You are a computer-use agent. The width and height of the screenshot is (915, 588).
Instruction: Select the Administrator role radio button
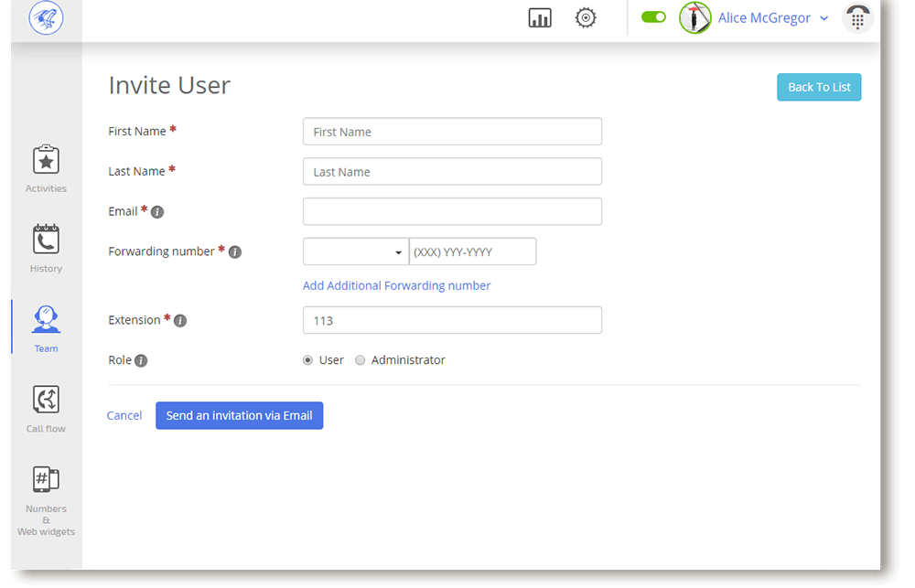[360, 360]
